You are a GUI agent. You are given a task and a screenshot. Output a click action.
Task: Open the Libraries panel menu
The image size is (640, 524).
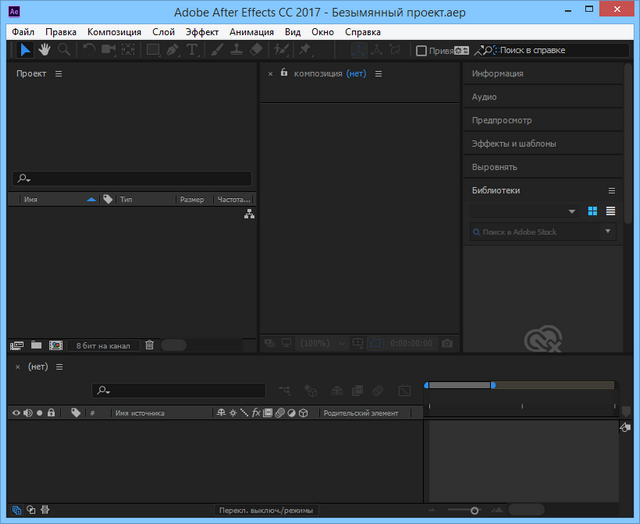611,191
